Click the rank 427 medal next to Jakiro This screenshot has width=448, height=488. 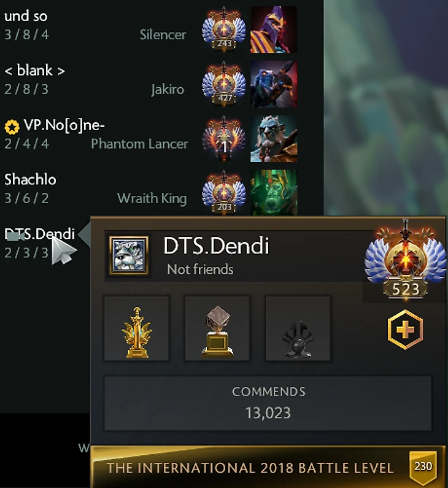pos(223,84)
